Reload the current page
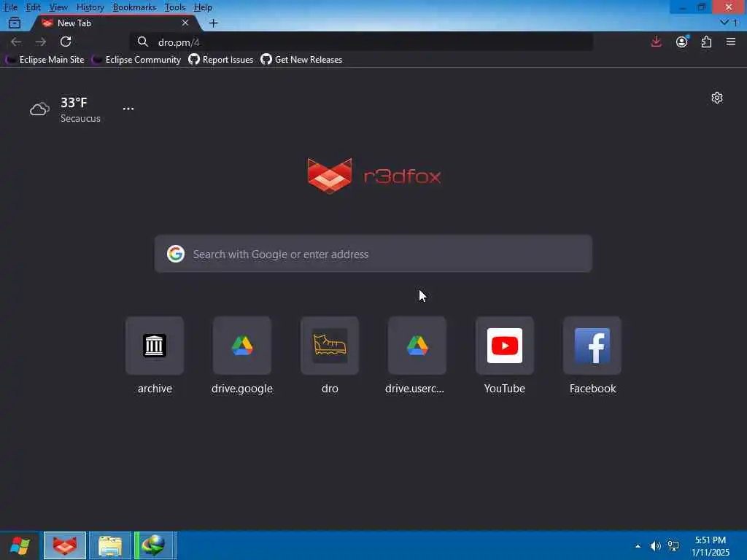The image size is (747, 560). (x=66, y=42)
